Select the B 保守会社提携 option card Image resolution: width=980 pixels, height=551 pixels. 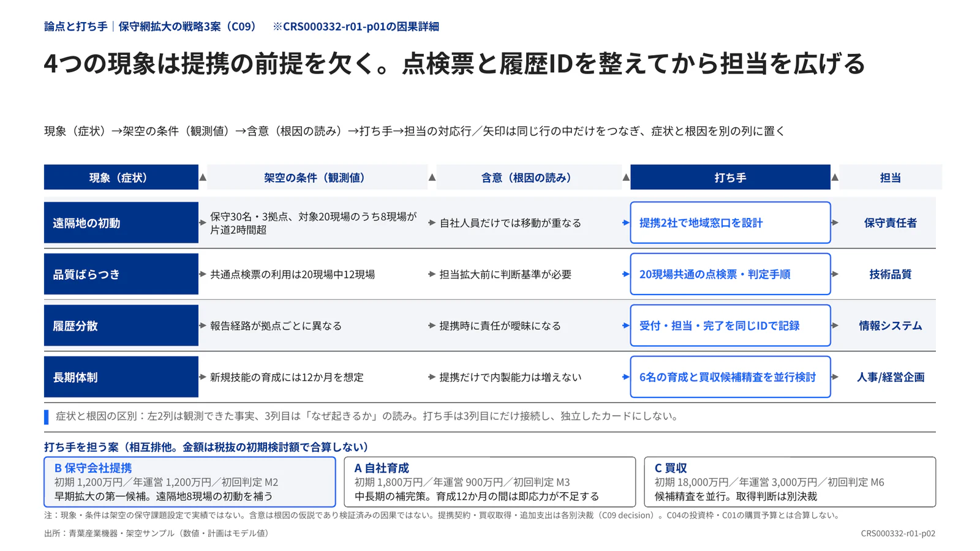pos(190,482)
